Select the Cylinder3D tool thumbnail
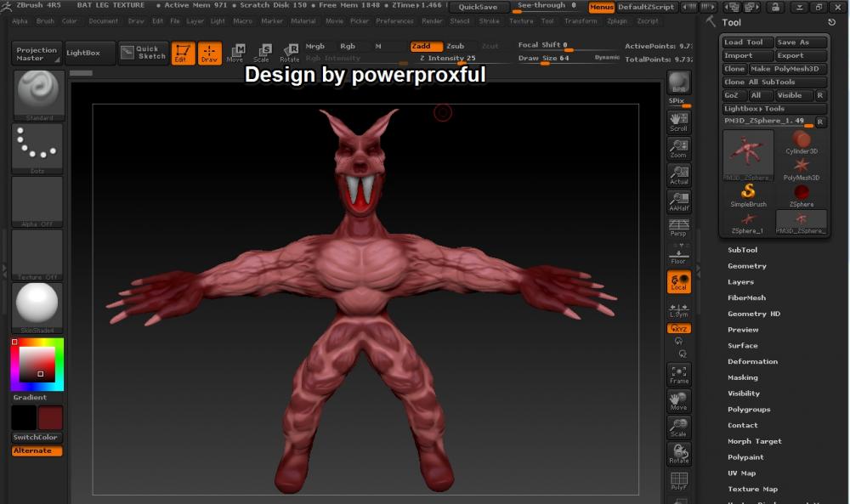This screenshot has height=504, width=850. coord(801,142)
